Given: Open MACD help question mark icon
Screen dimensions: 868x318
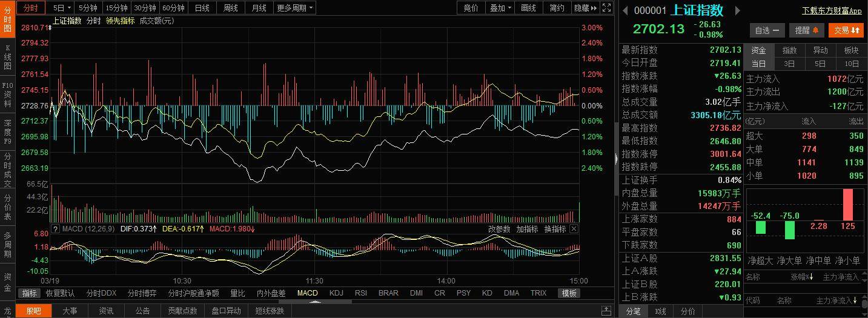Looking at the screenshot, I should click(x=56, y=229).
